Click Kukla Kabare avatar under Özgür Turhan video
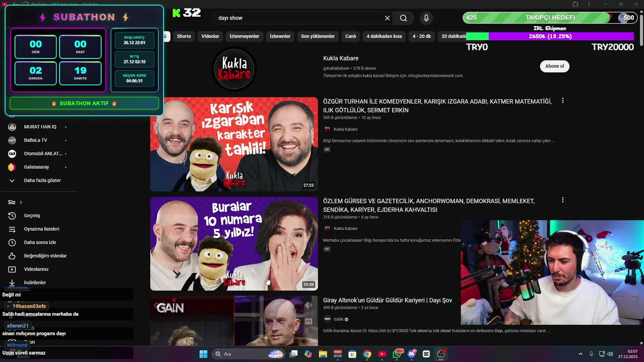 [x=327, y=129]
